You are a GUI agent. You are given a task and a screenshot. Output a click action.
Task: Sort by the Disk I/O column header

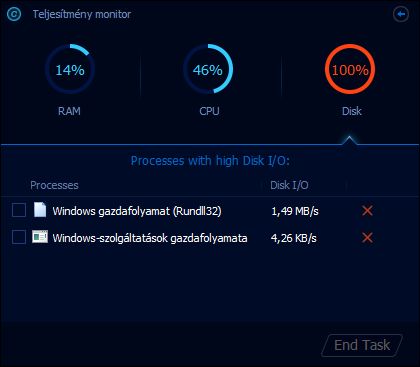tap(289, 185)
